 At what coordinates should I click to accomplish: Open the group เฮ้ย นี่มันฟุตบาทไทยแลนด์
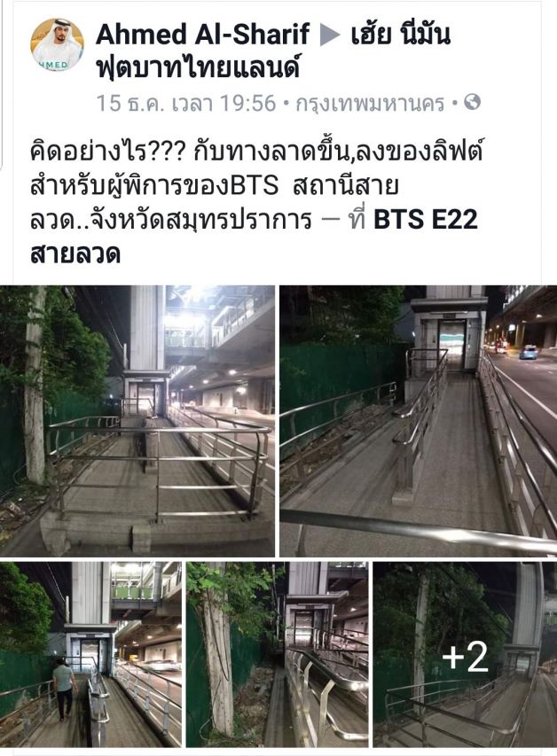click(273, 51)
